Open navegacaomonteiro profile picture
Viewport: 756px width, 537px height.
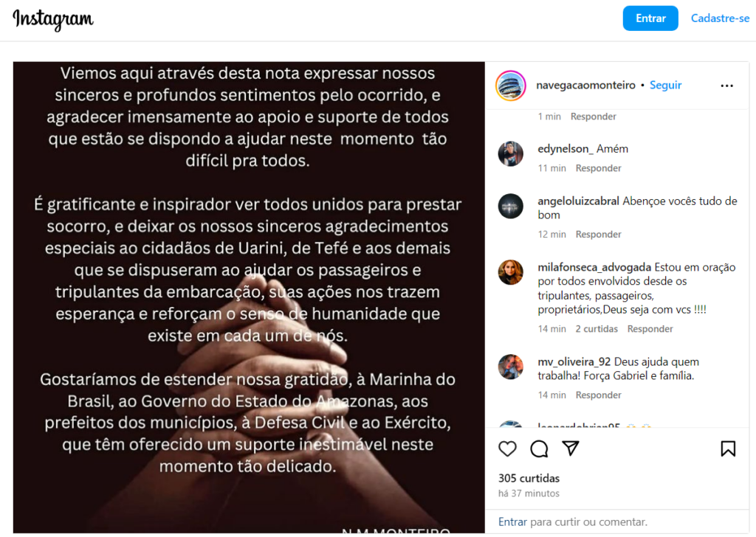[511, 86]
